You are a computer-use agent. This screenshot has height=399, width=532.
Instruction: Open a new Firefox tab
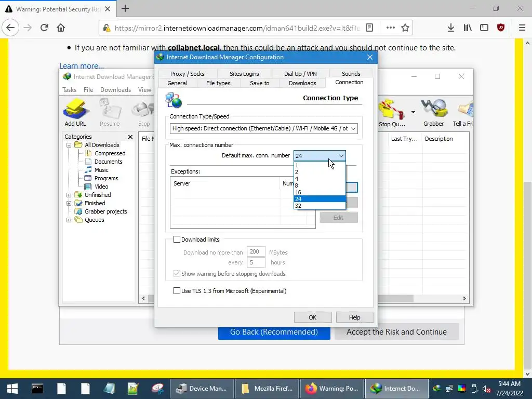coord(125,8)
